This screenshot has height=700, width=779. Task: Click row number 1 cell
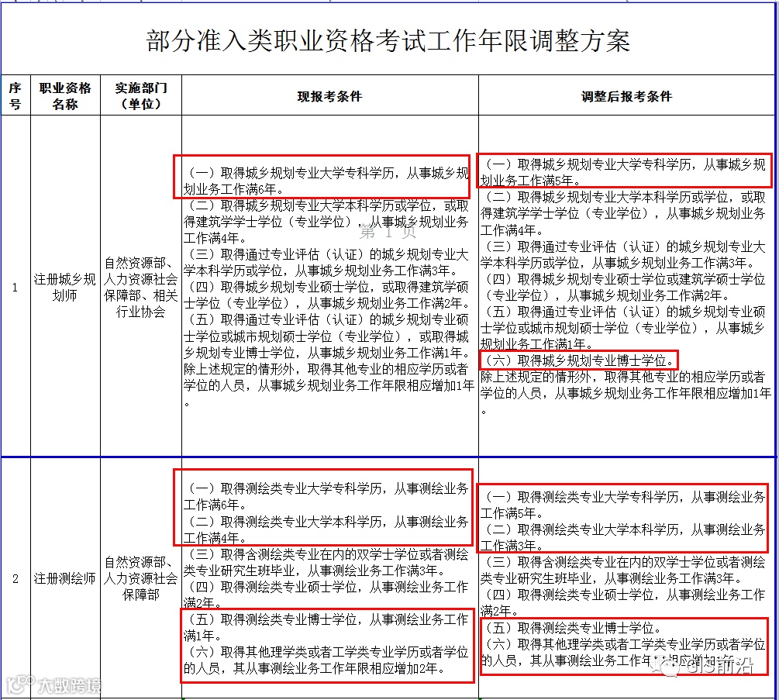(16, 287)
